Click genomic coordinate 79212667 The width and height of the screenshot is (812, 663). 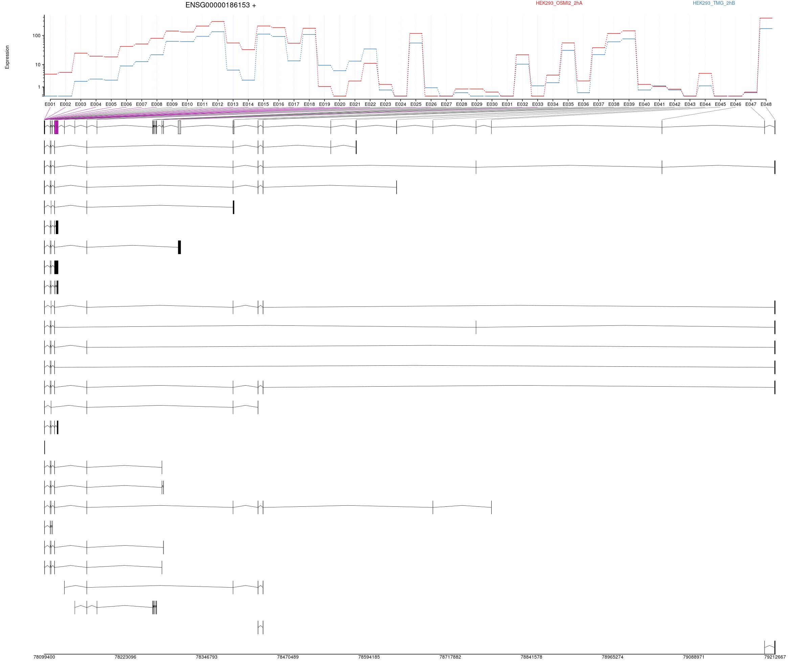775,657
